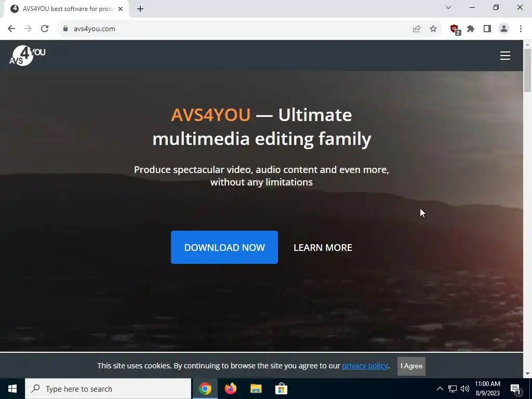This screenshot has height=399, width=532.
Task: Open tab search dropdown arrow
Action: [448, 7]
